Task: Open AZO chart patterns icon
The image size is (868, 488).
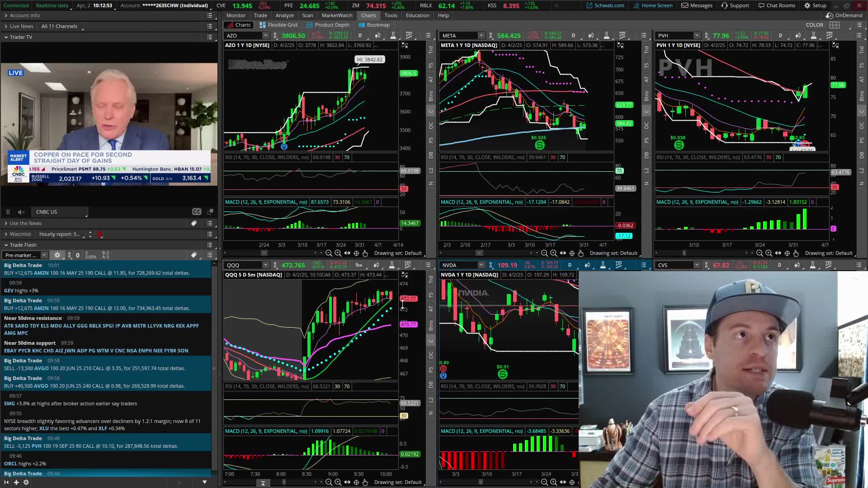Action: (x=409, y=36)
